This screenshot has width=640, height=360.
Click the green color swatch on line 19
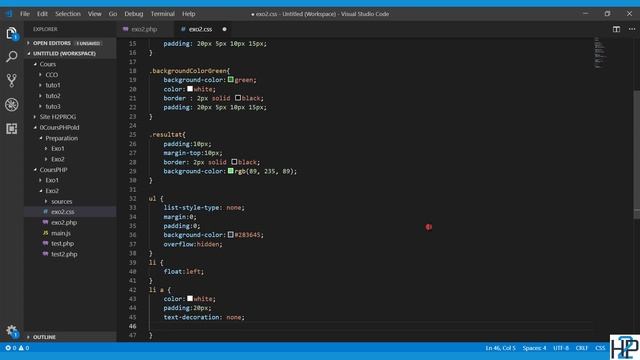[x=231, y=80]
